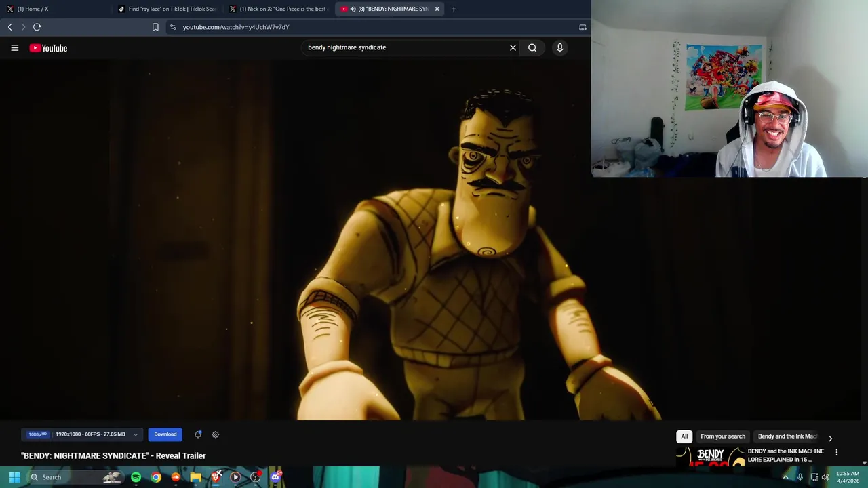Open the network status tray icon
Screen dimensions: 868x488
pos(814,477)
